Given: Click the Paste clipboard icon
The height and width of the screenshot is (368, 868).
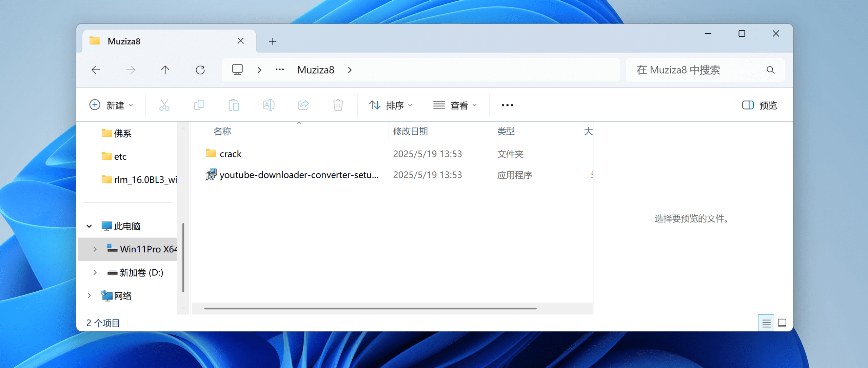Looking at the screenshot, I should click(x=234, y=105).
